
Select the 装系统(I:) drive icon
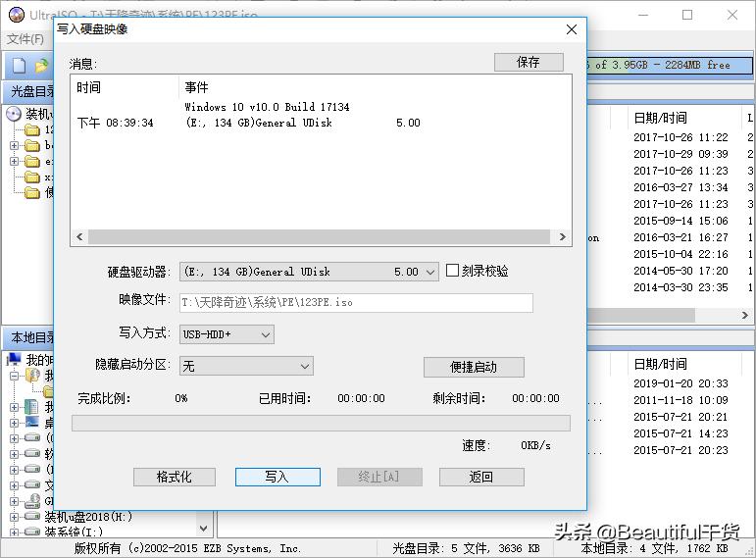(32, 532)
